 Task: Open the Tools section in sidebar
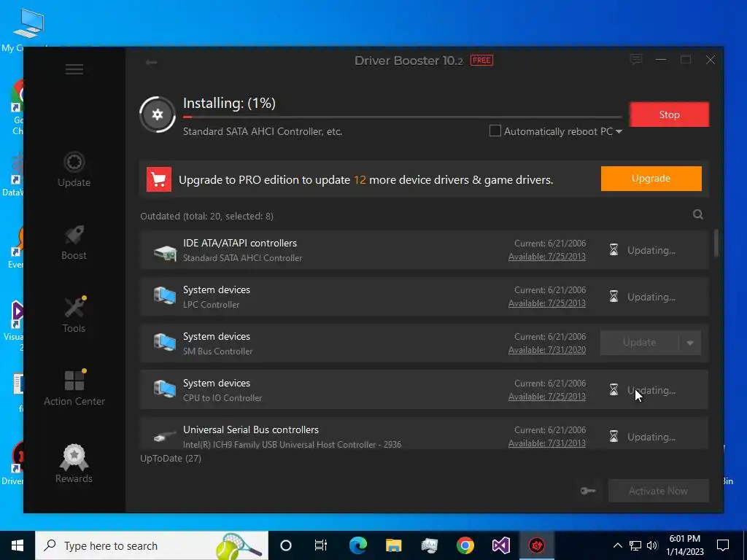[74, 315]
